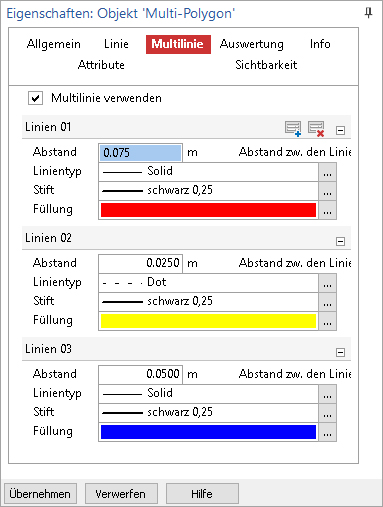Open Füllung browse button in Linien 01

[327, 210]
